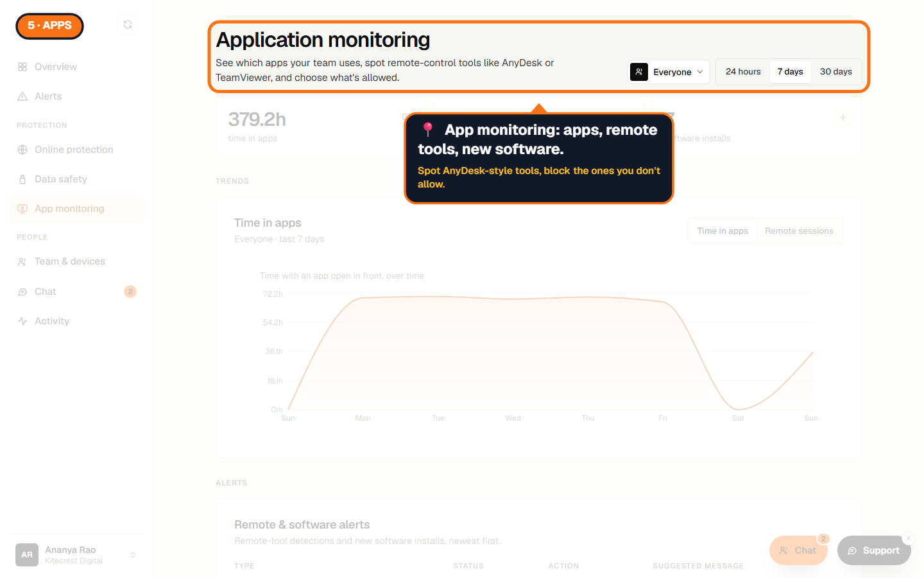
Task: Click the "Everyone · last 7 days" subtitle
Action: click(279, 239)
